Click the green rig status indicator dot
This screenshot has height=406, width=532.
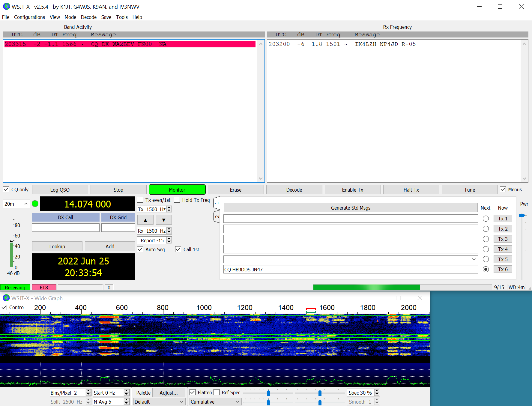35,204
